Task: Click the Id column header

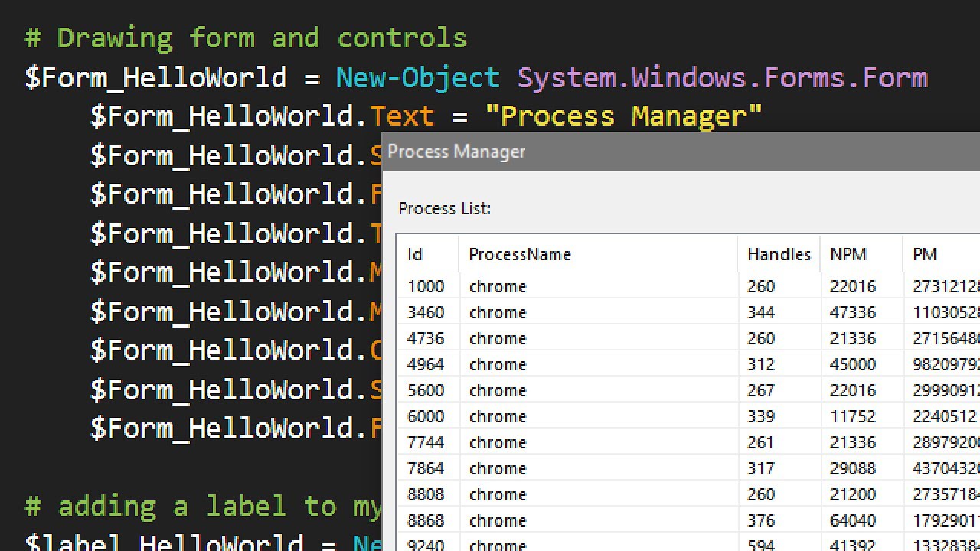Action: (x=428, y=254)
